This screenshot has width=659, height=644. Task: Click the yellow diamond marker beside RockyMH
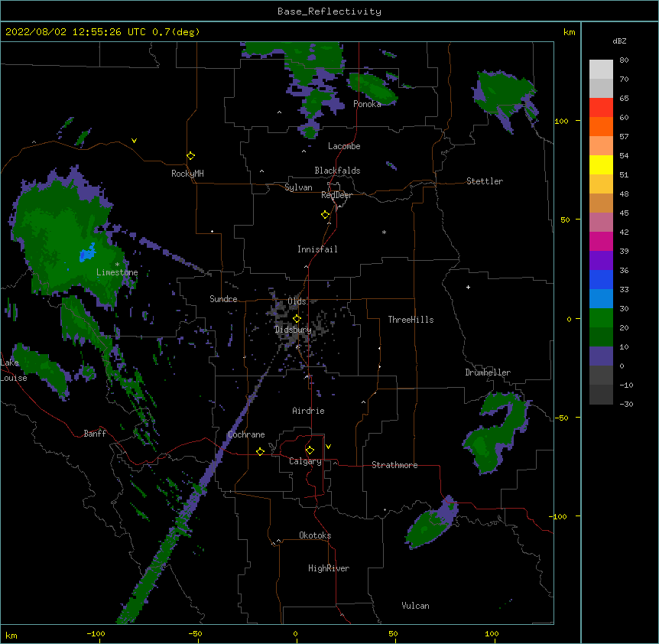pos(191,156)
